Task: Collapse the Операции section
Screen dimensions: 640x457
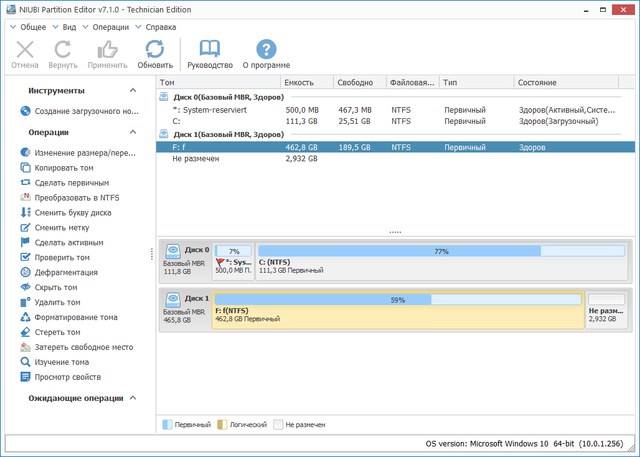Action: tap(134, 132)
